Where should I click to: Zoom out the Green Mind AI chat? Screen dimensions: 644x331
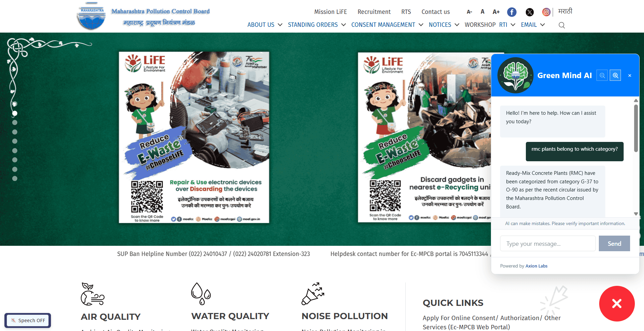pyautogui.click(x=602, y=75)
